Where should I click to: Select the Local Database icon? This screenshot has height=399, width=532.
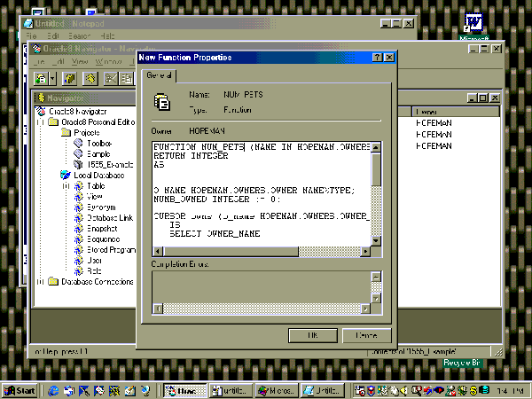click(66, 175)
